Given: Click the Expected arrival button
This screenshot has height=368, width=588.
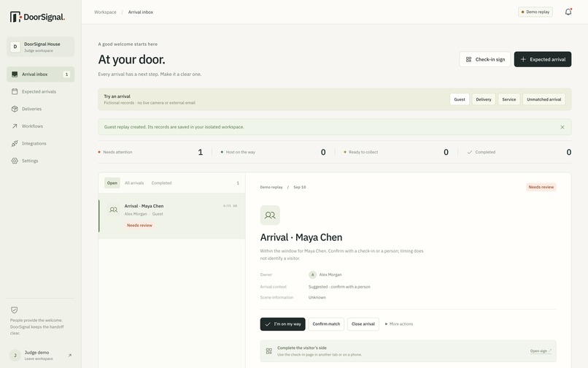Looking at the screenshot, I should coord(543,59).
